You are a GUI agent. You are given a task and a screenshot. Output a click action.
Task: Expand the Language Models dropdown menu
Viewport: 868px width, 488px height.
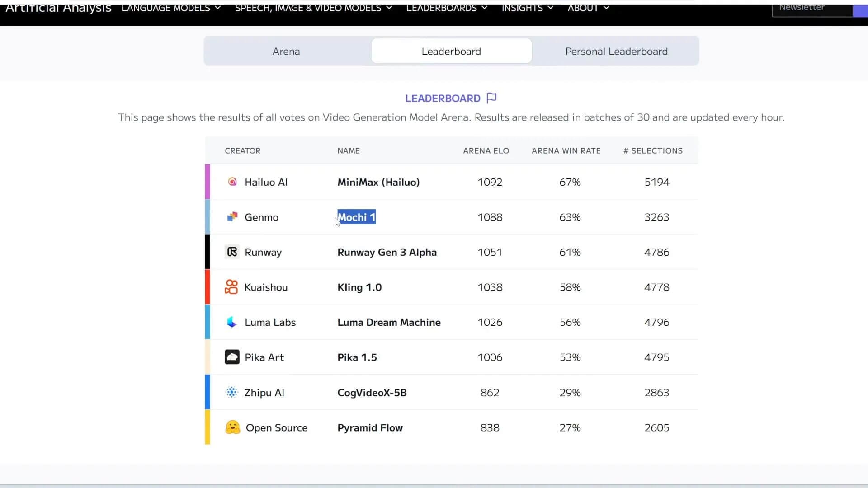point(171,8)
